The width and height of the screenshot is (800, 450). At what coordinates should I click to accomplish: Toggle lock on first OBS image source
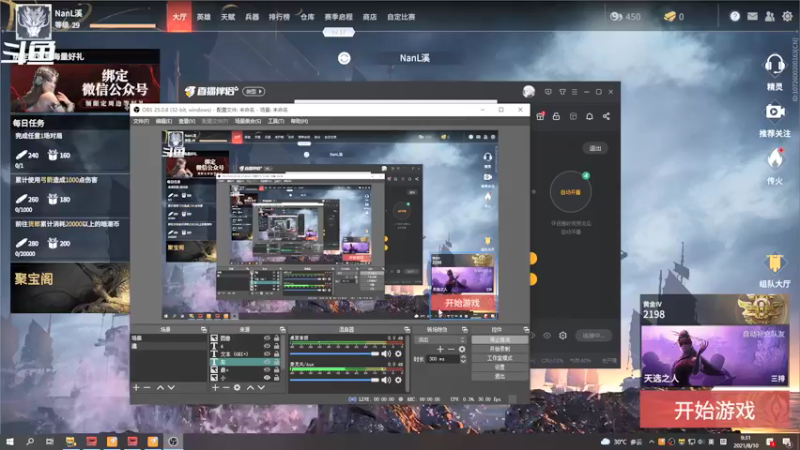point(277,338)
